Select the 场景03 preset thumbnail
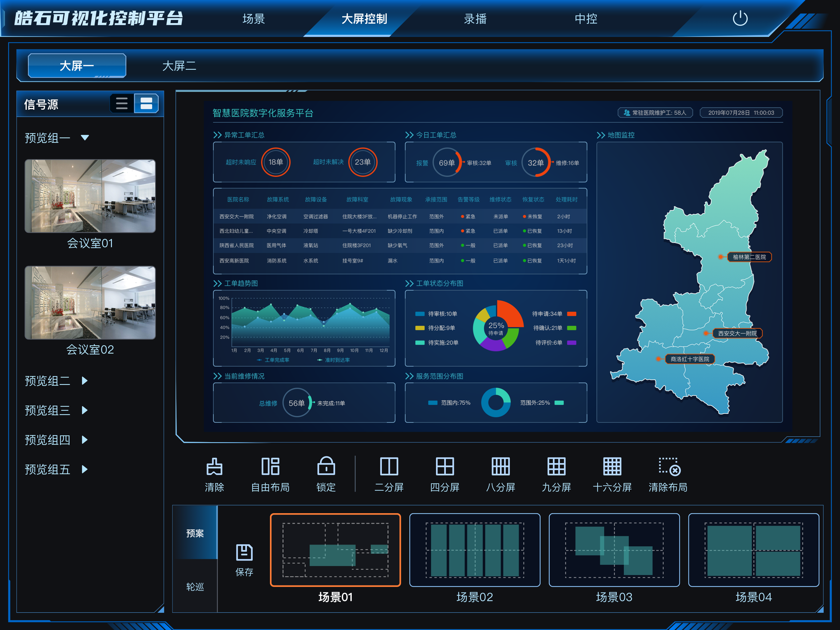Image resolution: width=840 pixels, height=630 pixels. click(x=614, y=550)
